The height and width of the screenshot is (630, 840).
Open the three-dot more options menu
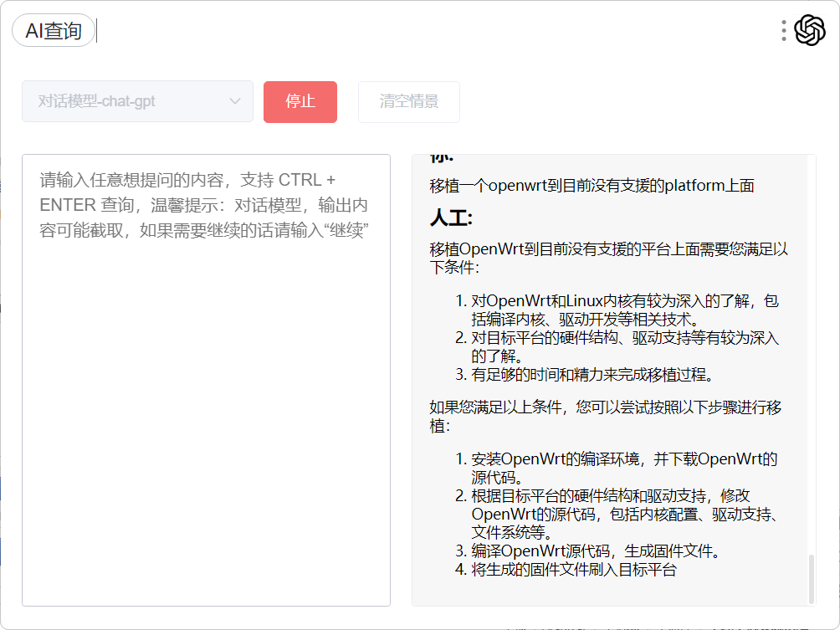click(x=784, y=31)
